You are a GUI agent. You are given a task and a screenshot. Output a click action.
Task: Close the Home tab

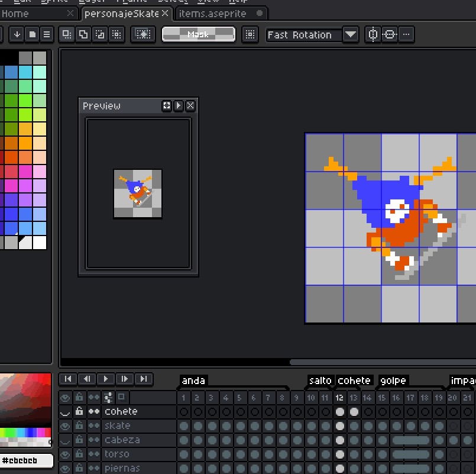coord(70,13)
